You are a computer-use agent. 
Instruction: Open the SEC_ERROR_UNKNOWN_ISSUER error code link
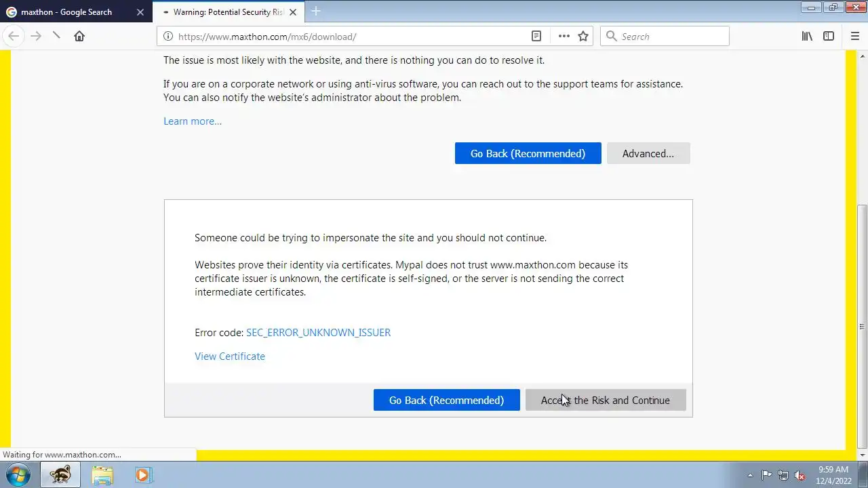coord(318,333)
